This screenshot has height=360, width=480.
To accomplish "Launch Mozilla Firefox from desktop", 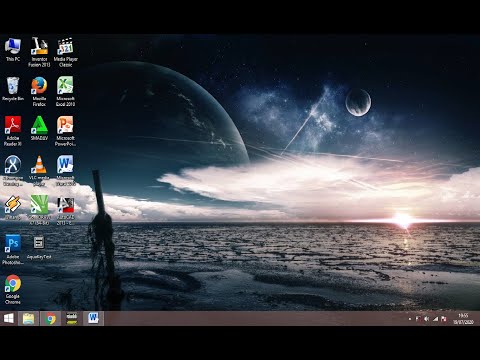I will pyautogui.click(x=39, y=92).
